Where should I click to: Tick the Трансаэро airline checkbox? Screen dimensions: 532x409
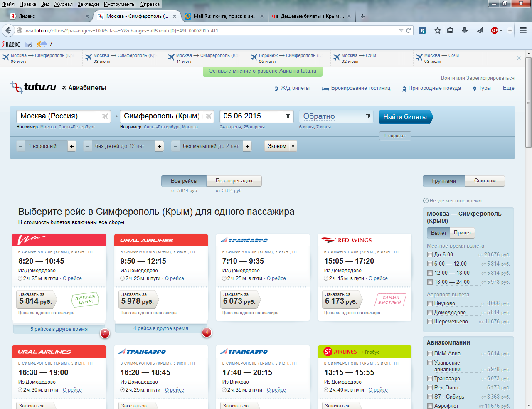pyautogui.click(x=430, y=379)
